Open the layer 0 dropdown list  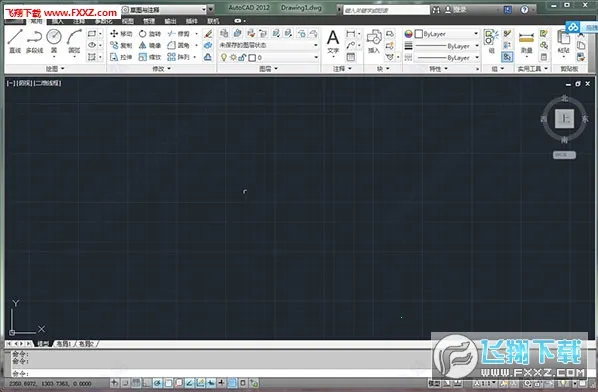[268, 58]
